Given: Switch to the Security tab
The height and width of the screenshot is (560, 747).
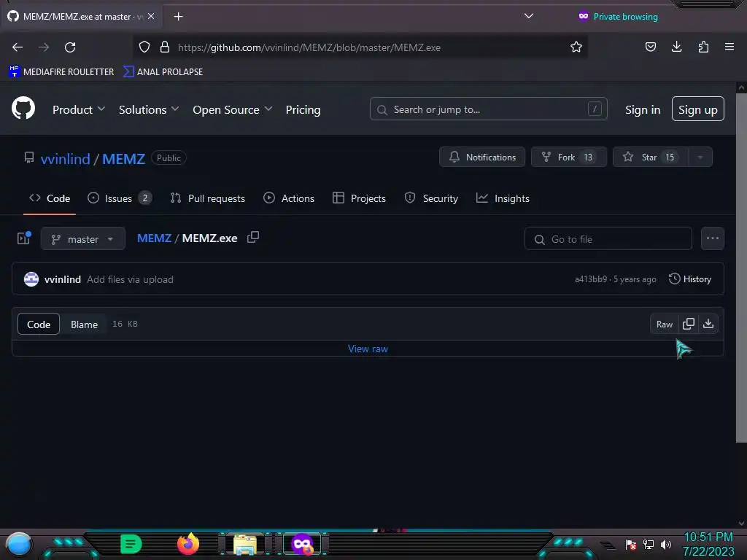Looking at the screenshot, I should coord(431,198).
